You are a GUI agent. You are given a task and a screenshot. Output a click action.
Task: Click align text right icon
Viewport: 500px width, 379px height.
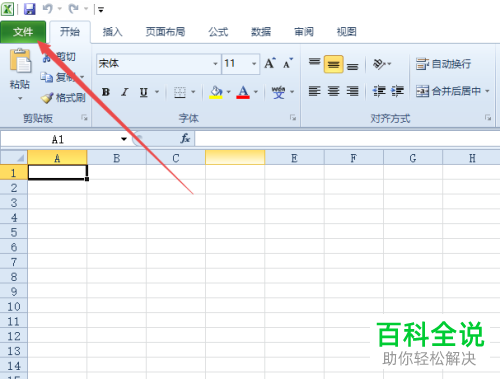click(x=353, y=91)
